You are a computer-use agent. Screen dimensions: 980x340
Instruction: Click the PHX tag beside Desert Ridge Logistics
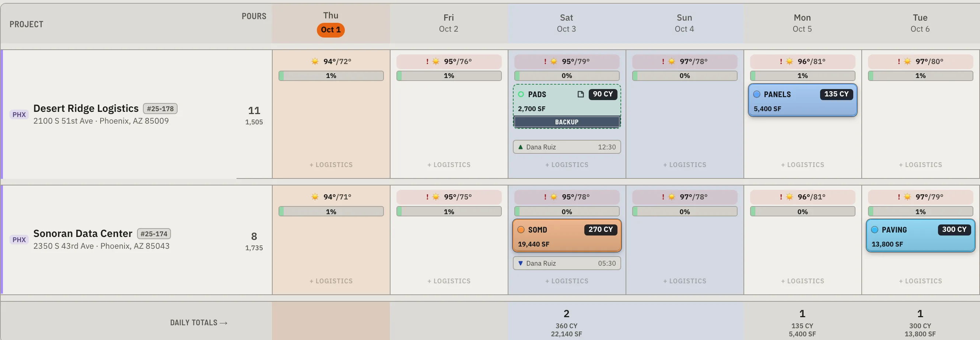[19, 114]
